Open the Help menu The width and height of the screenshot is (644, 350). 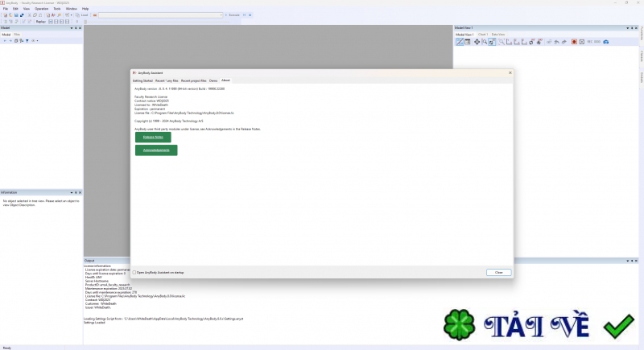[x=85, y=9]
